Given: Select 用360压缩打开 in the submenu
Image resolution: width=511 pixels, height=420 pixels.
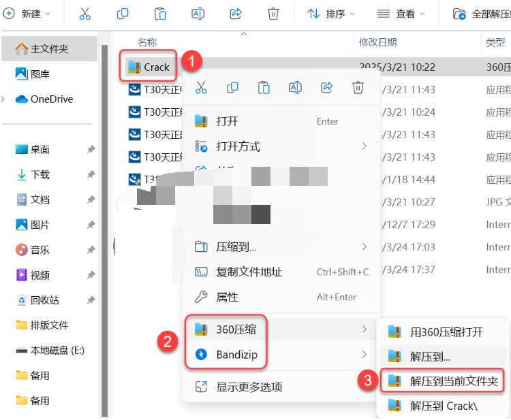Looking at the screenshot, I should pyautogui.click(x=443, y=332).
